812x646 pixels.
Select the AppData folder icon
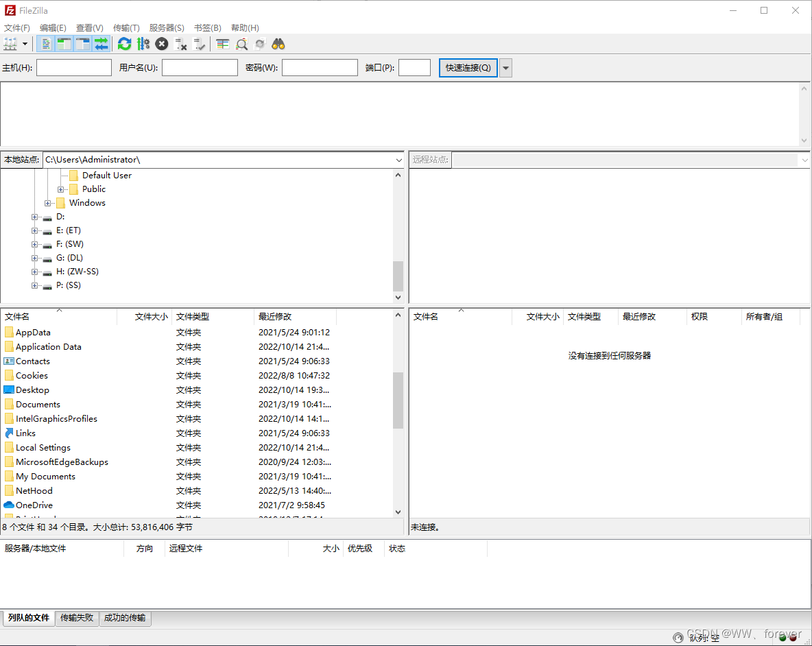[x=9, y=333]
